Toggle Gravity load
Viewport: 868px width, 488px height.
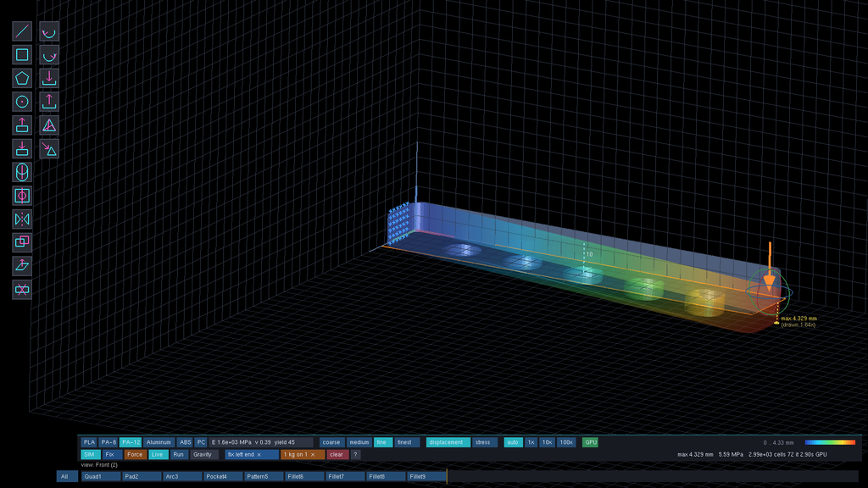(x=203, y=454)
